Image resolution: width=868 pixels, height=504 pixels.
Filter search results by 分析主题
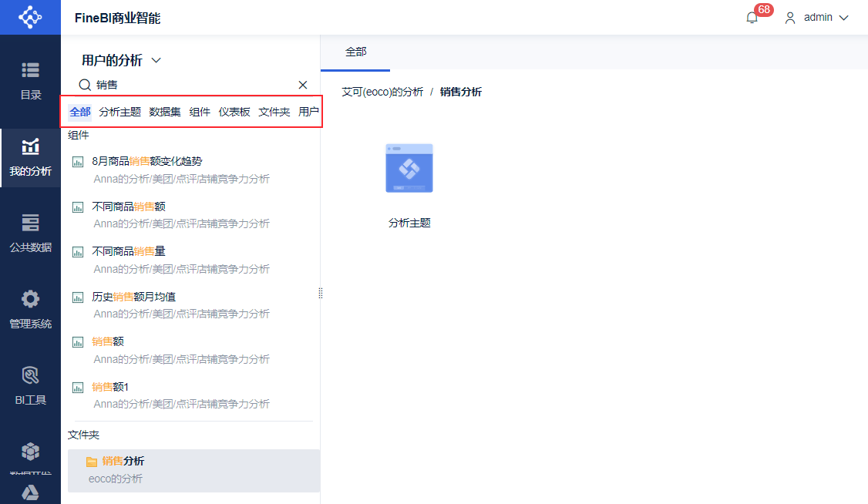(120, 112)
